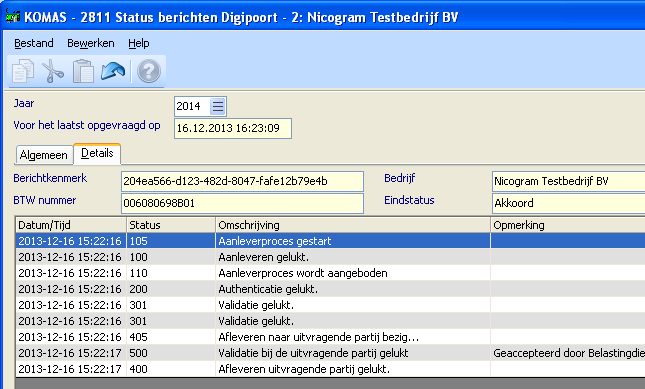Switch to the Algemeen tab
The width and height of the screenshot is (645, 389).
pos(44,155)
